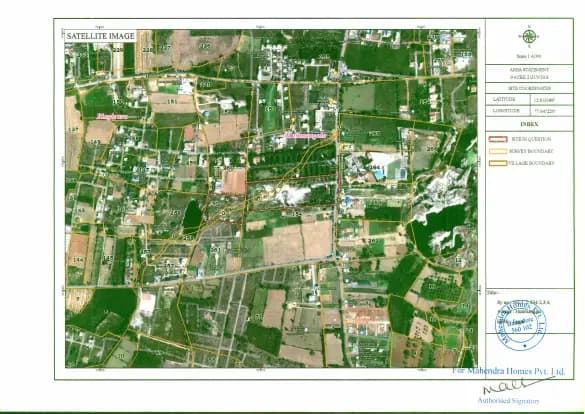Image resolution: width=585 pixels, height=414 pixels.
Task: Click the SITE IN QUESTION legend text
Action: tap(531, 139)
